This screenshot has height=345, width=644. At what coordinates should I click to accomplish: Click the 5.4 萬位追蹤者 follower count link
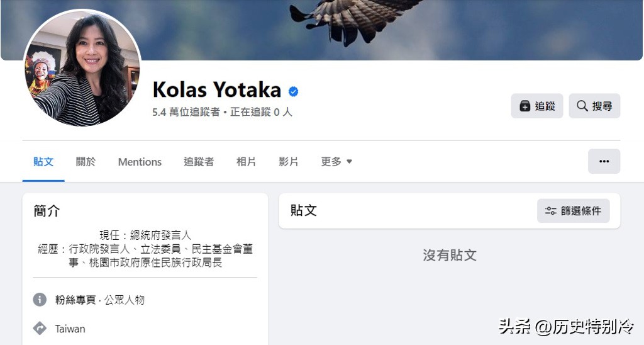point(186,112)
